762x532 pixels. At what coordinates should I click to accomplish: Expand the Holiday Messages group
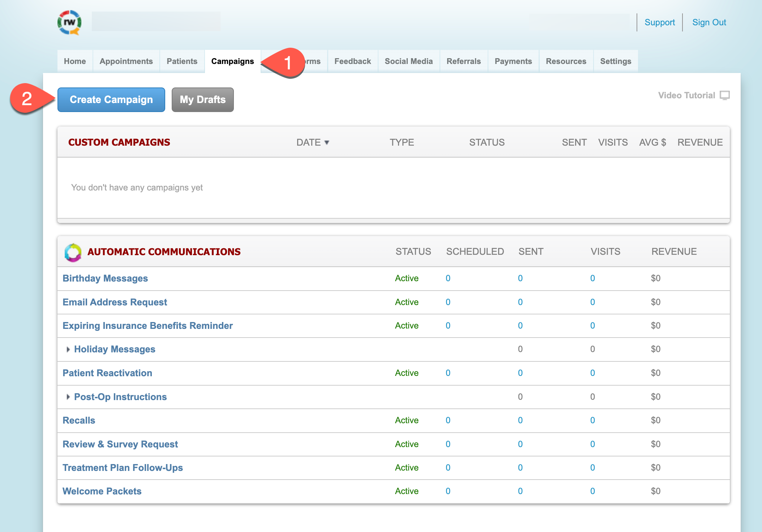click(x=68, y=349)
